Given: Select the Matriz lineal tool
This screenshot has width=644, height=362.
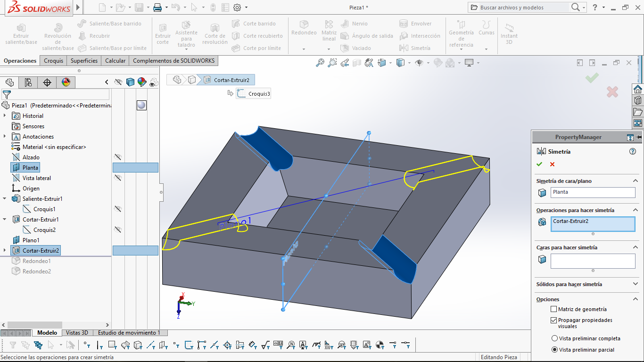Looking at the screenshot, I should (x=329, y=31).
